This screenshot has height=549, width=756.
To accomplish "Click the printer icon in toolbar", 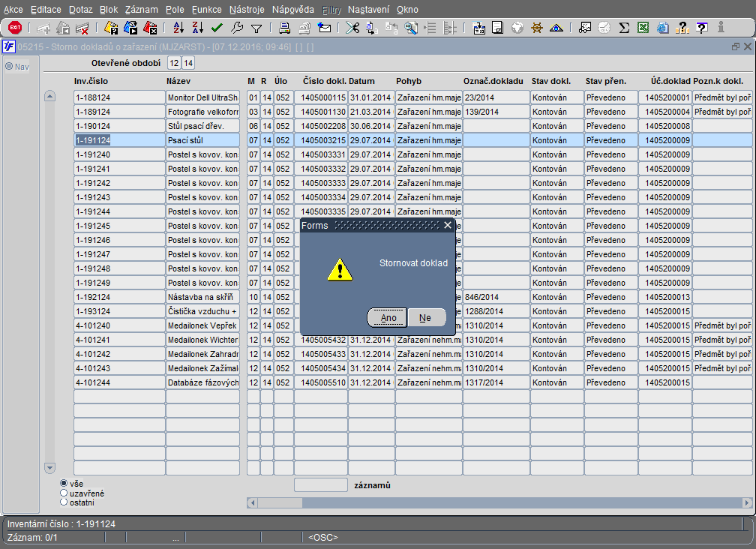I will pos(284,28).
